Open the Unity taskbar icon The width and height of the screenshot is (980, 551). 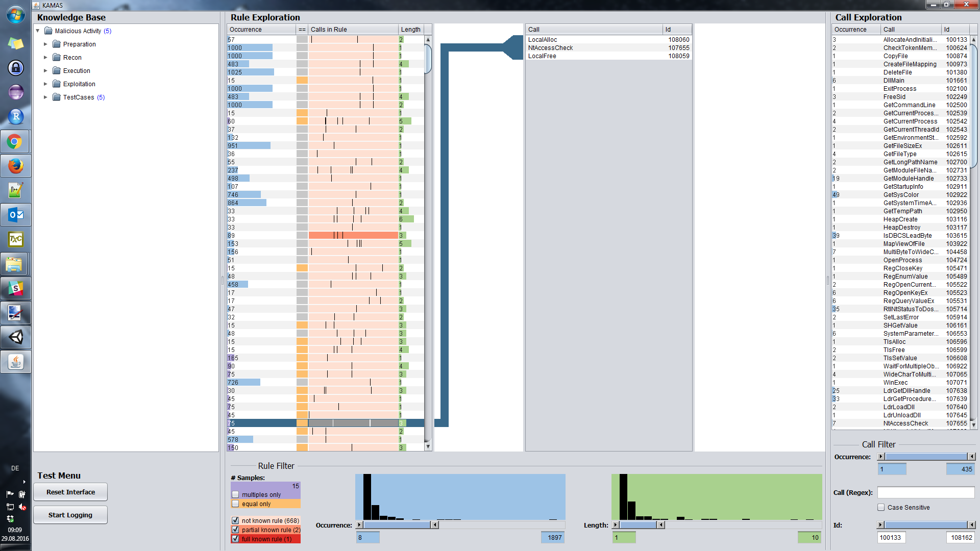coord(15,337)
